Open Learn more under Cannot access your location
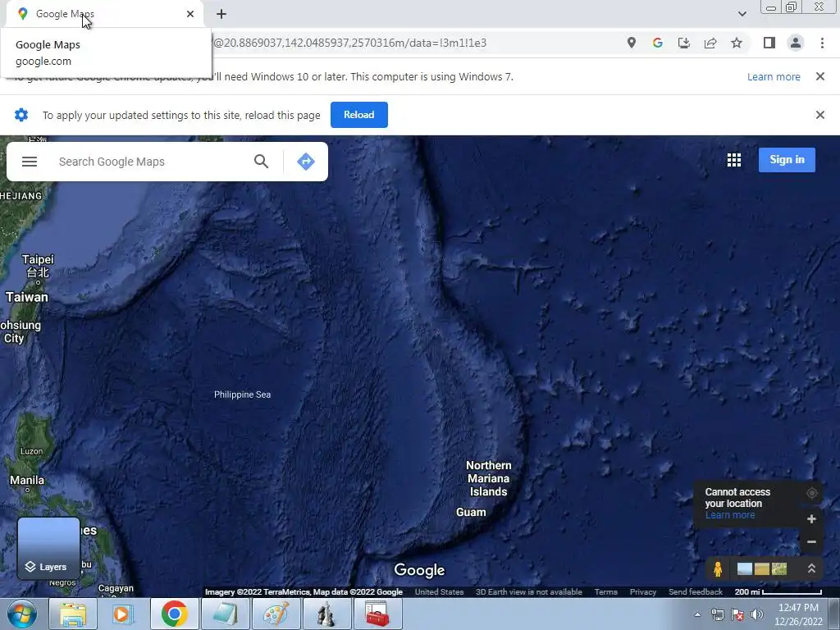The height and width of the screenshot is (630, 840). click(729, 515)
